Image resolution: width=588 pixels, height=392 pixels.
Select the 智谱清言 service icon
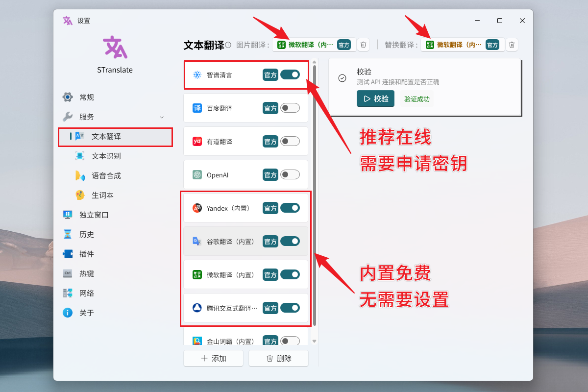pyautogui.click(x=197, y=75)
